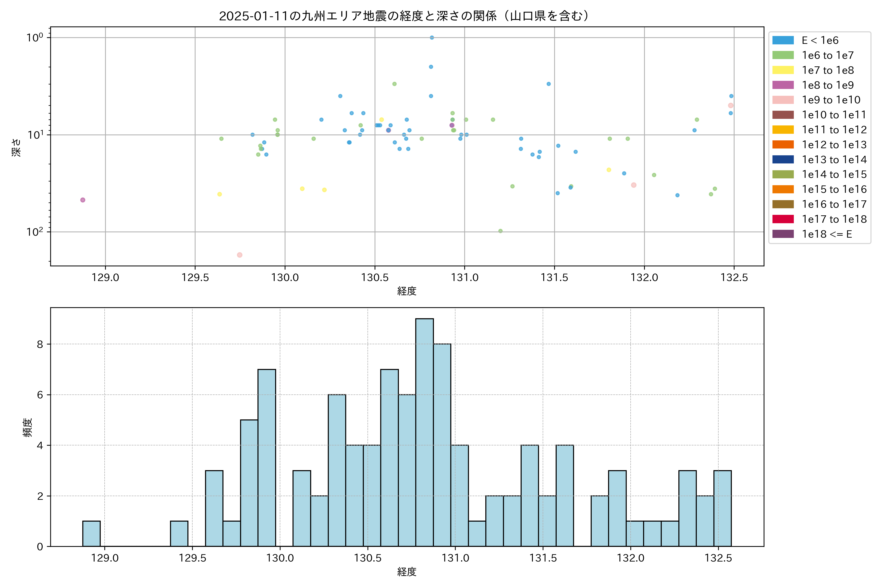The height and width of the screenshot is (588, 882).
Task: Click the chart title text at top
Action: pyautogui.click(x=405, y=16)
